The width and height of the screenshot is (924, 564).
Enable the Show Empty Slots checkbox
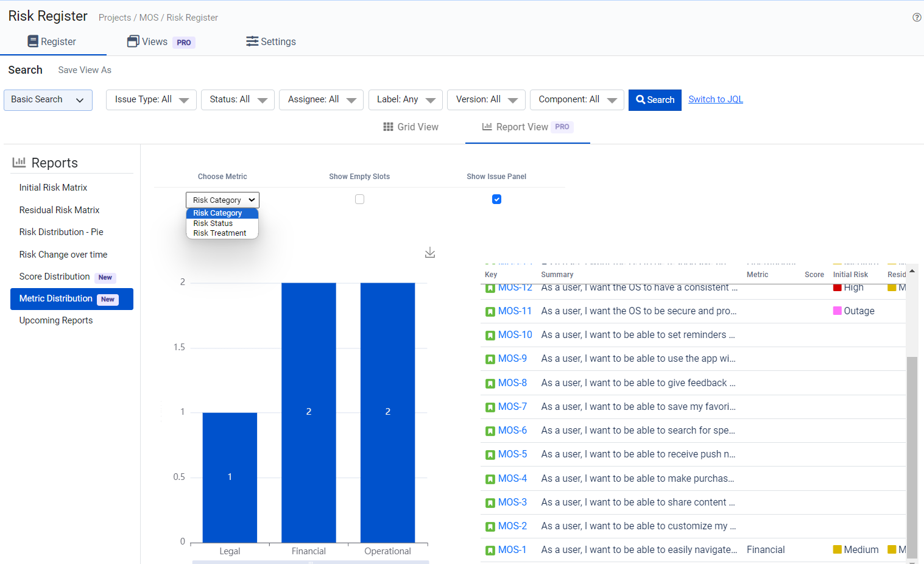coord(359,199)
